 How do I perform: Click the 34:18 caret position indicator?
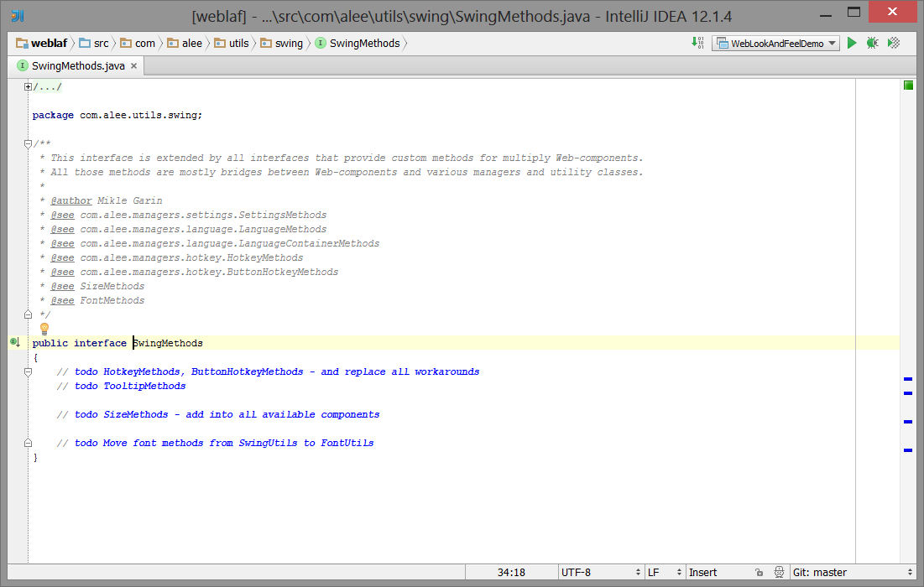[511, 572]
